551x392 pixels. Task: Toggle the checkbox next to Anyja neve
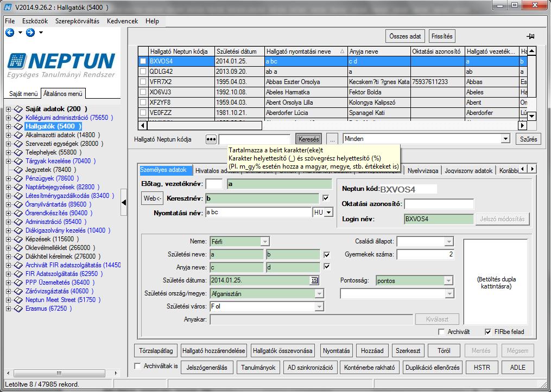(327, 267)
